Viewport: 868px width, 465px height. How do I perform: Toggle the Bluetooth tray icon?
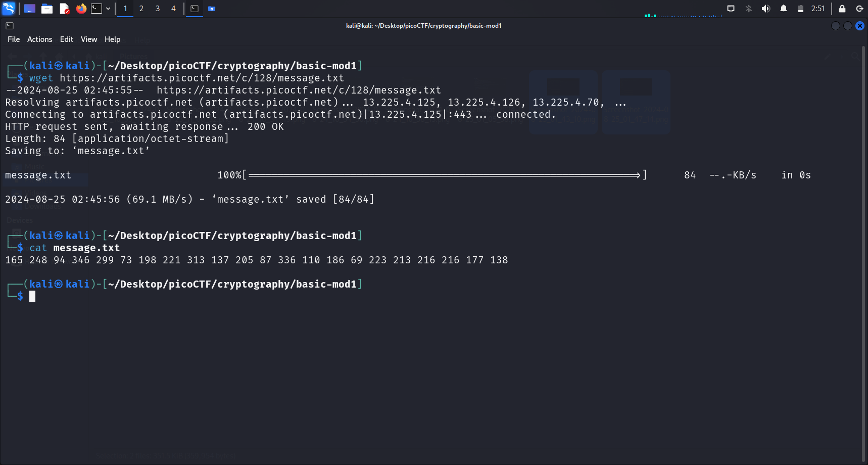pyautogui.click(x=748, y=9)
